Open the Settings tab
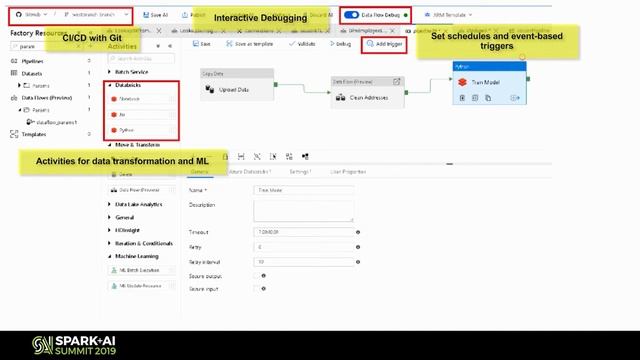Screen dimensions: 640x360 tap(300, 172)
